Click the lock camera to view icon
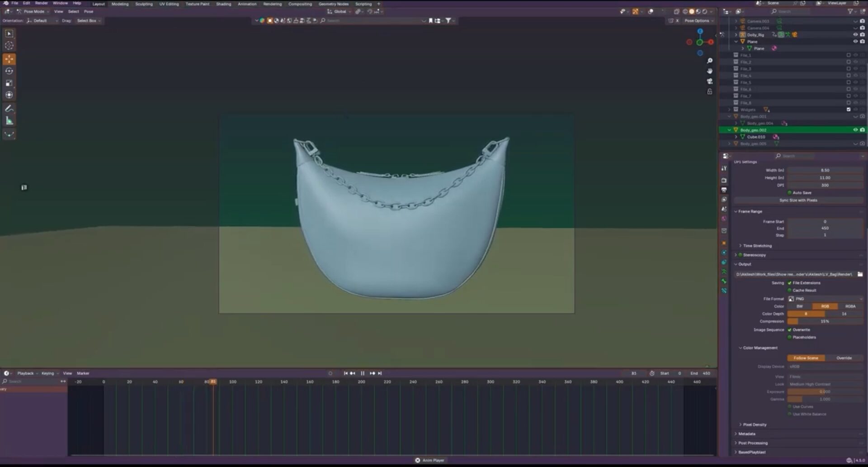 710,91
